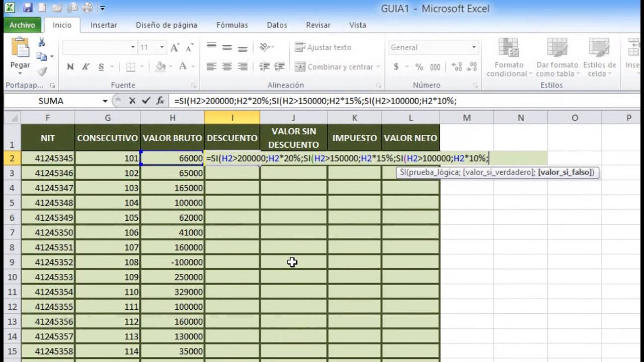Switch to Diseño de página tab

pyautogui.click(x=167, y=25)
